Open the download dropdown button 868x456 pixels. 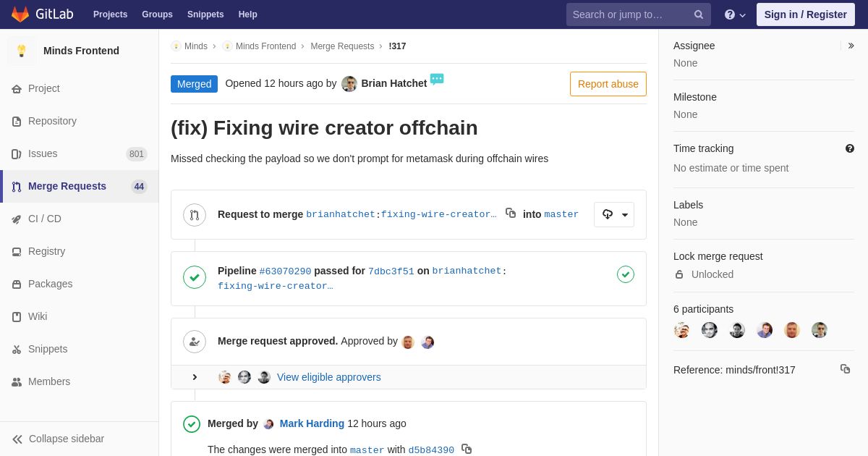pyautogui.click(x=614, y=214)
